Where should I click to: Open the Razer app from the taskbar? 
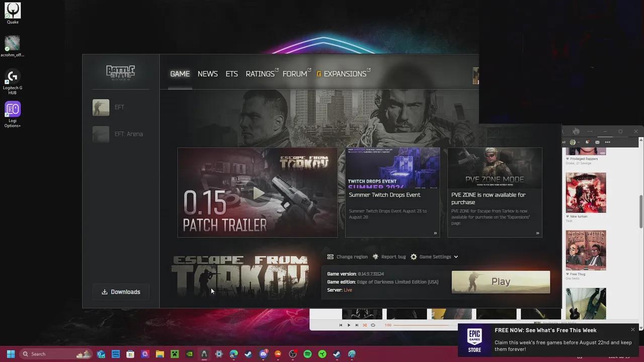click(322, 354)
